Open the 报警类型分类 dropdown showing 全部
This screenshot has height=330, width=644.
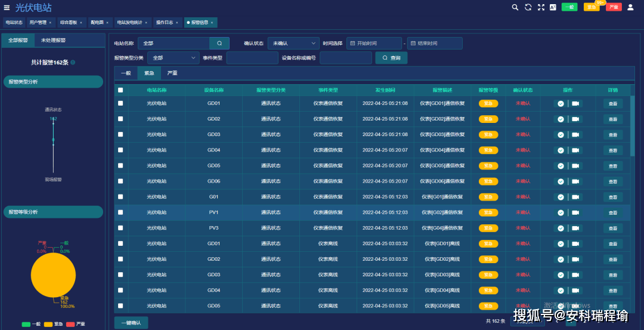pyautogui.click(x=174, y=58)
